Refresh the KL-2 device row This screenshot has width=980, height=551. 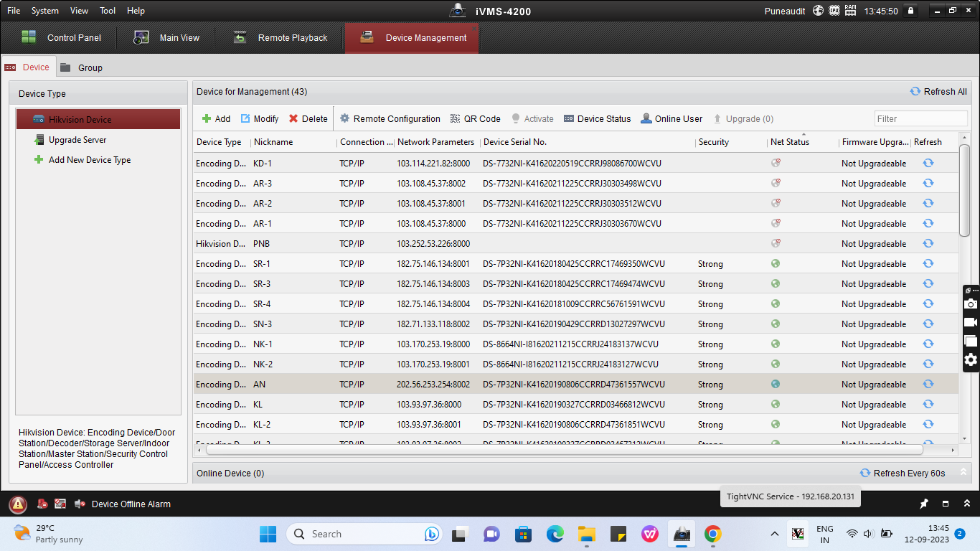click(x=928, y=424)
